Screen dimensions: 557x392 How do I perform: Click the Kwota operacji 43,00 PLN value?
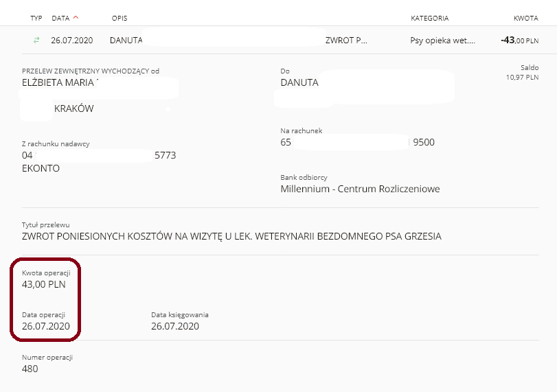click(44, 284)
